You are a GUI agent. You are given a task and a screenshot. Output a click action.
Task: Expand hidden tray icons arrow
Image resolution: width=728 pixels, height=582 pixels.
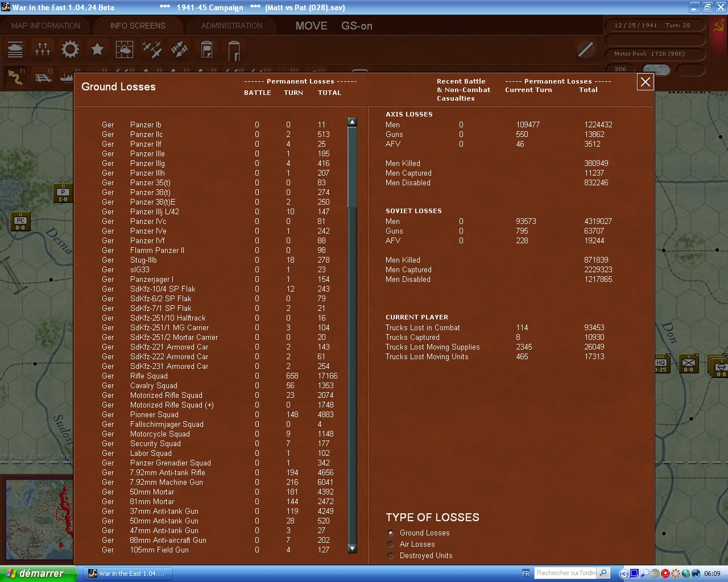(x=624, y=574)
